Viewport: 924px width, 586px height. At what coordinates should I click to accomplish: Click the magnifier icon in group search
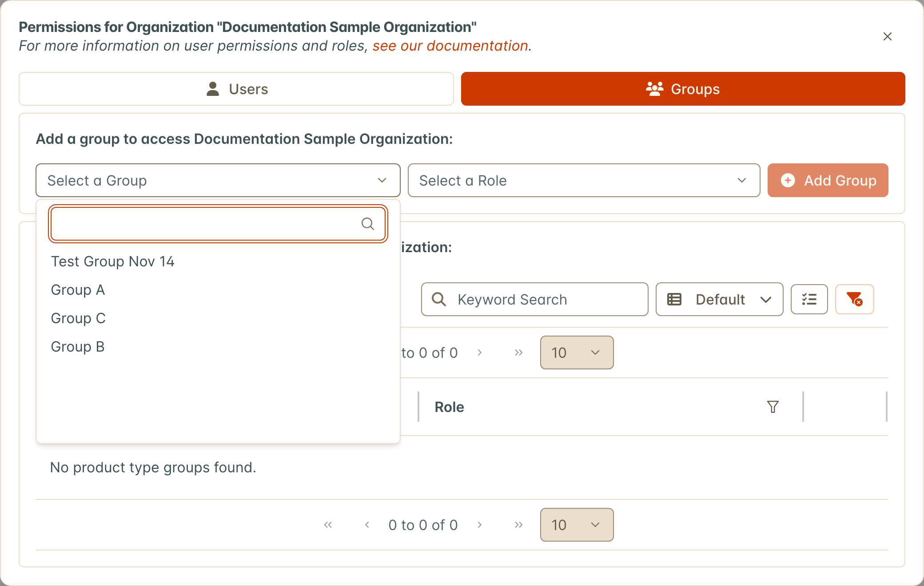pos(367,224)
